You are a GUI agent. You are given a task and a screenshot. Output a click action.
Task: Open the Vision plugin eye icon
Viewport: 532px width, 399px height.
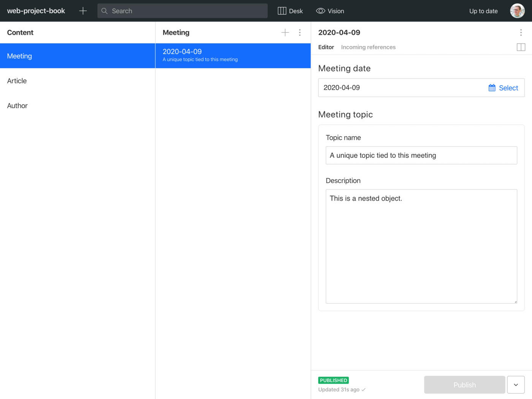320,11
